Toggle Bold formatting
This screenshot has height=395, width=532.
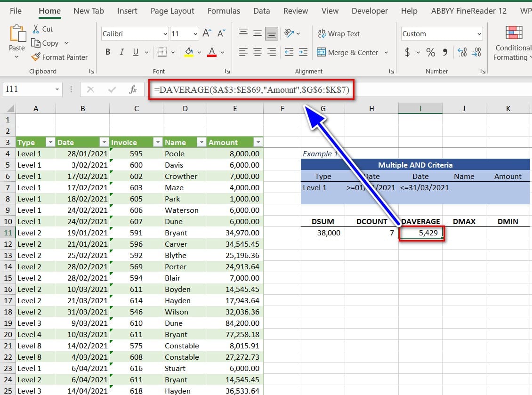click(108, 52)
